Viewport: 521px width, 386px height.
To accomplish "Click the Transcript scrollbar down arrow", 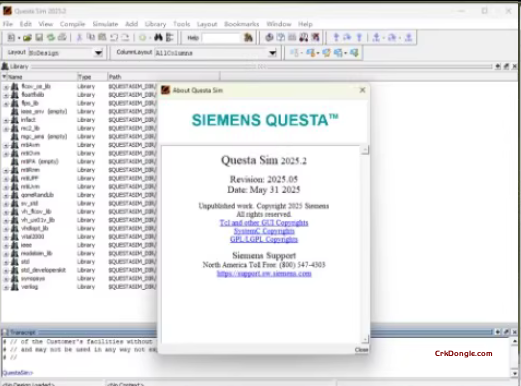I will (x=515, y=373).
